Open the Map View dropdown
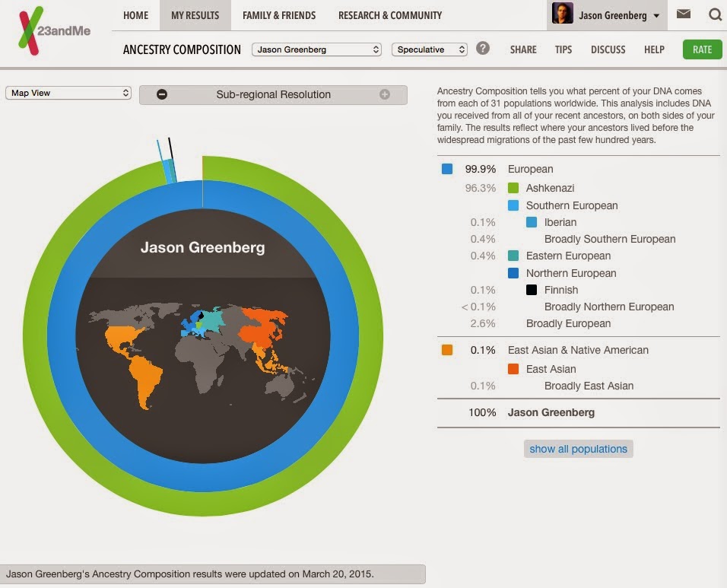Screen dimensions: 727x588 [68, 93]
